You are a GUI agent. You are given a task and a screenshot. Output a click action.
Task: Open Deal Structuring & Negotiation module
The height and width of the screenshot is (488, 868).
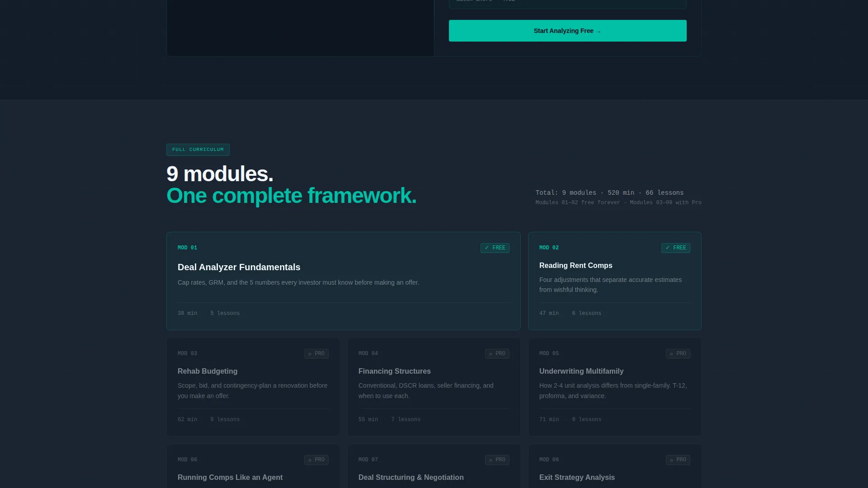point(434,466)
